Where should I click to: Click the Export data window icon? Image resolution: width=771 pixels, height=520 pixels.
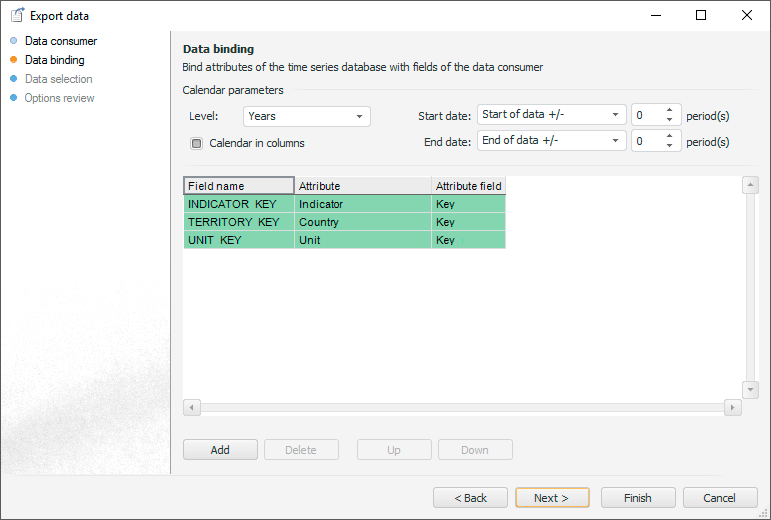tap(17, 15)
